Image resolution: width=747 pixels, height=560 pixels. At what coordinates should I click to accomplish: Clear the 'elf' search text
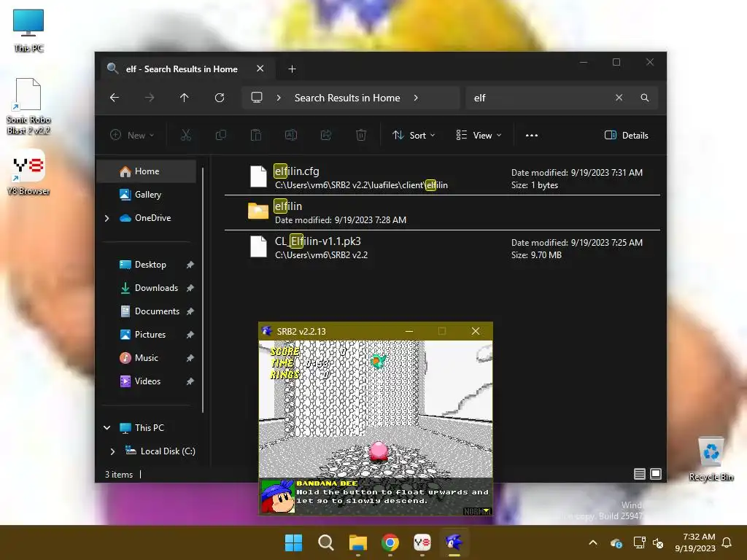click(x=619, y=98)
